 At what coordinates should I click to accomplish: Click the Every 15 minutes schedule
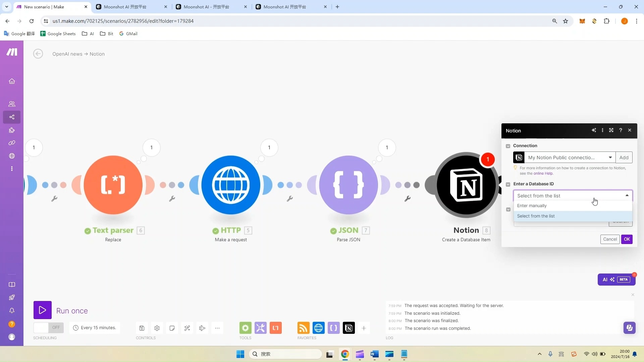click(x=95, y=328)
